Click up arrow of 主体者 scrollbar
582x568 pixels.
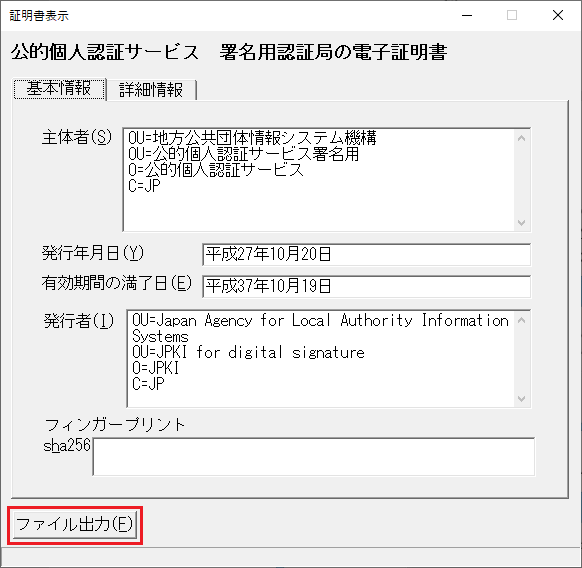click(521, 138)
